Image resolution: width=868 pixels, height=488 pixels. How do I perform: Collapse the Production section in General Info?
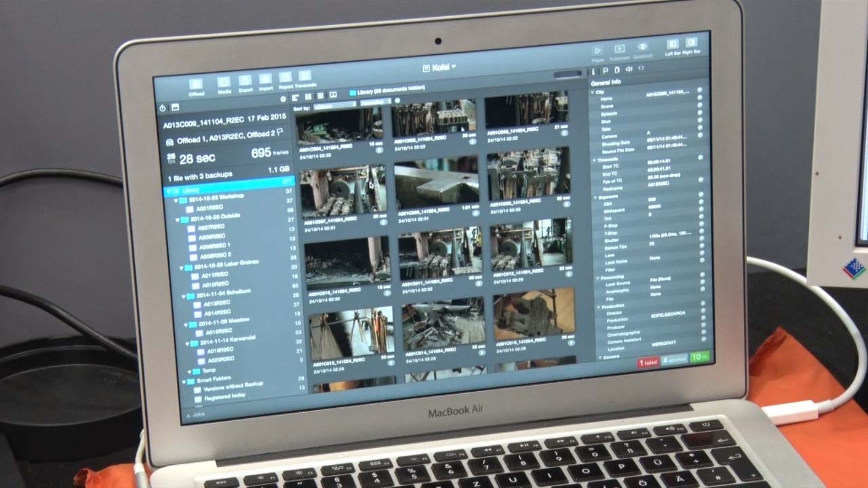[x=599, y=306]
